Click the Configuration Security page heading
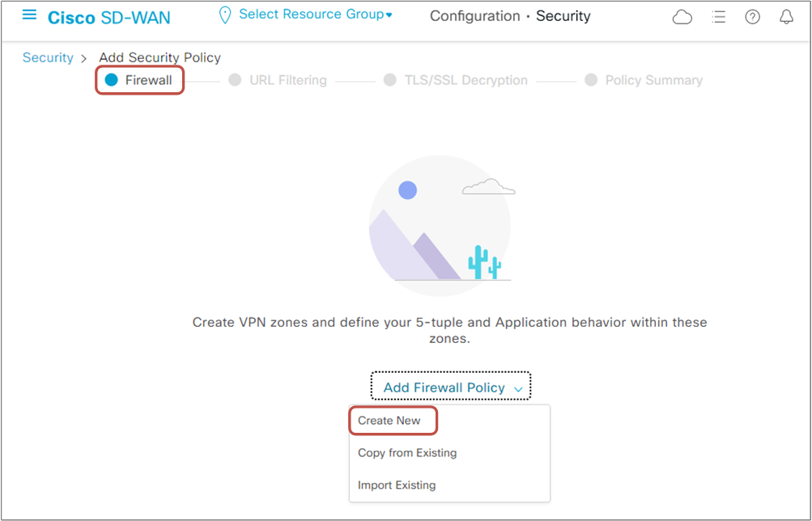 [x=510, y=16]
